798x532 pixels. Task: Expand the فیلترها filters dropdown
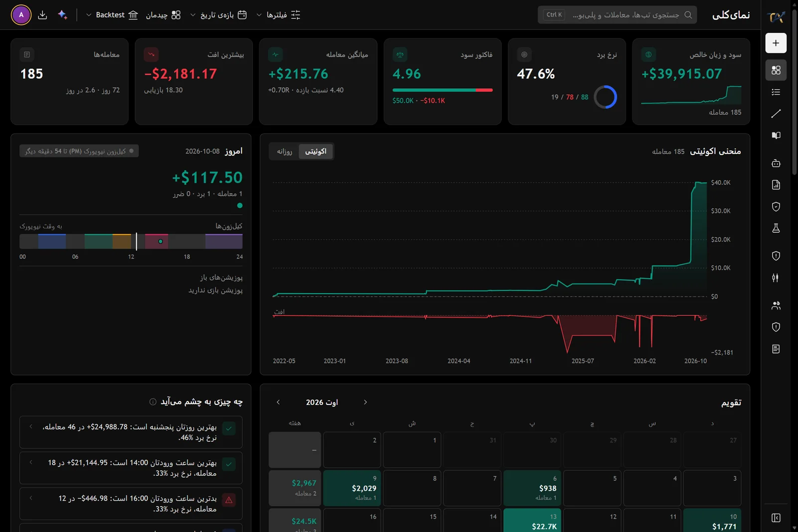tap(278, 15)
